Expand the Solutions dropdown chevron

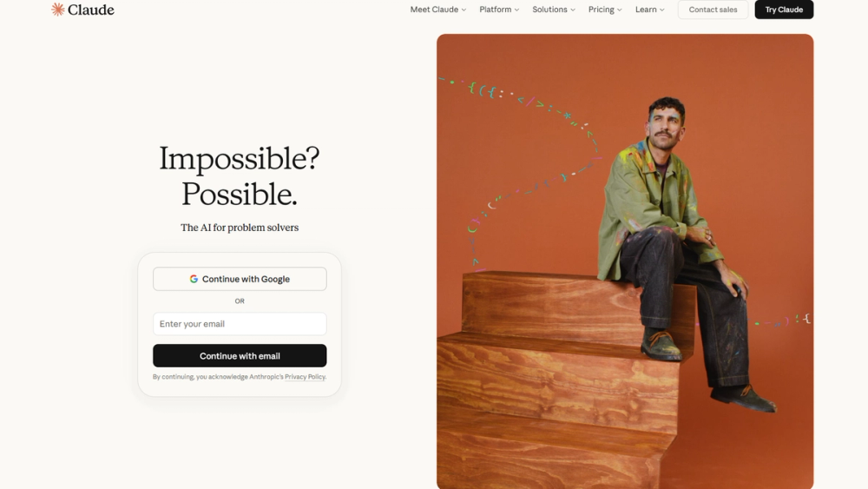573,10
